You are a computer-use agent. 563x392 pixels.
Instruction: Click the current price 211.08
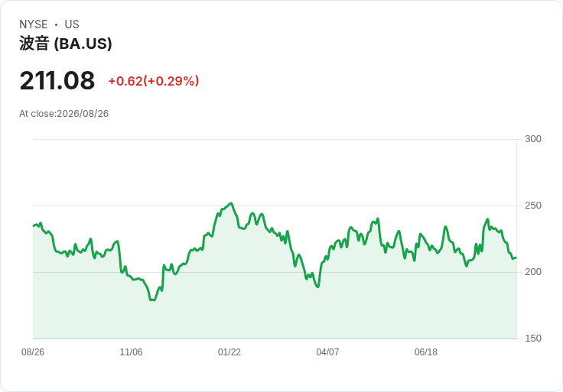pos(57,80)
